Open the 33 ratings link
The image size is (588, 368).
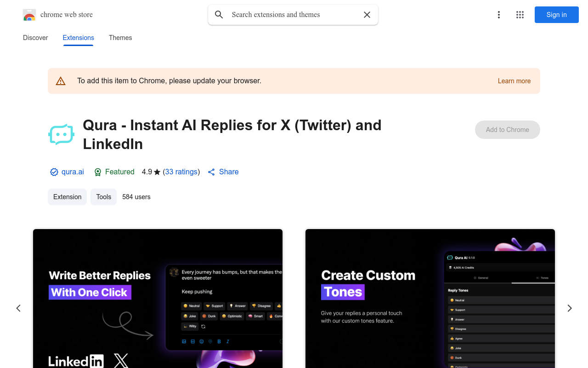coord(181,172)
